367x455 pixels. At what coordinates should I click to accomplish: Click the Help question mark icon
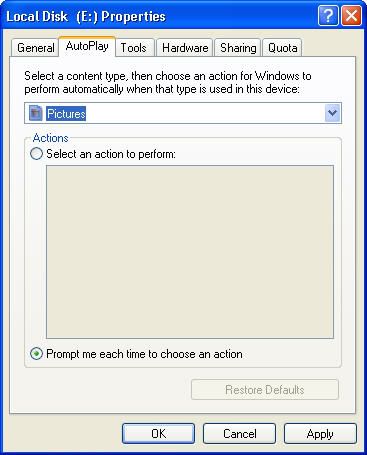[328, 16]
